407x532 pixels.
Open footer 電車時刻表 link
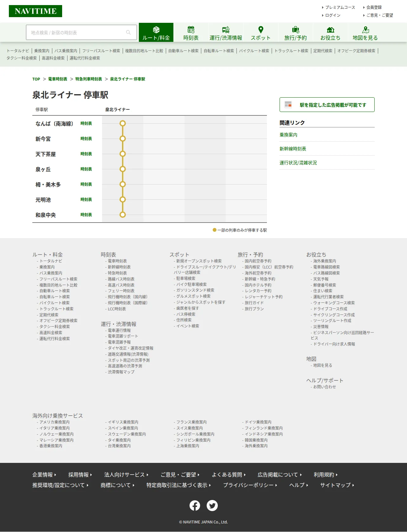[x=117, y=261]
